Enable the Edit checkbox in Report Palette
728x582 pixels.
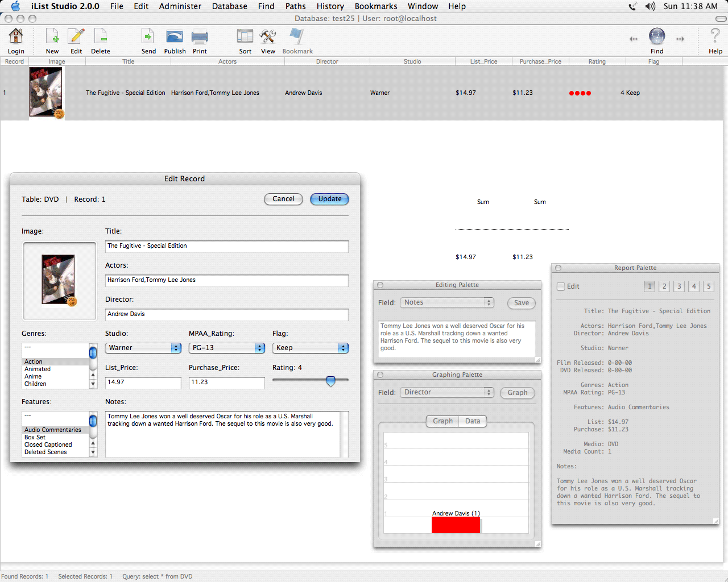(x=561, y=286)
